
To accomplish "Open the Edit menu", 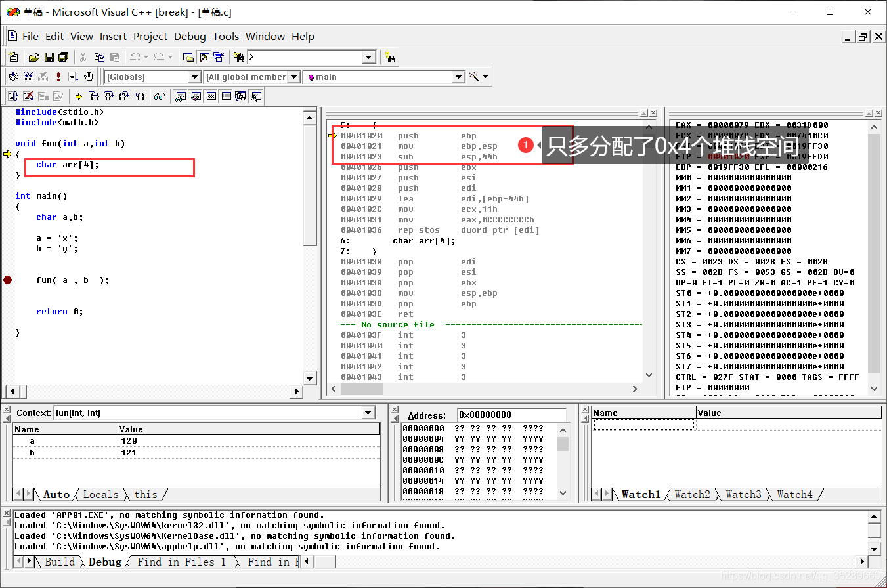I will (54, 37).
